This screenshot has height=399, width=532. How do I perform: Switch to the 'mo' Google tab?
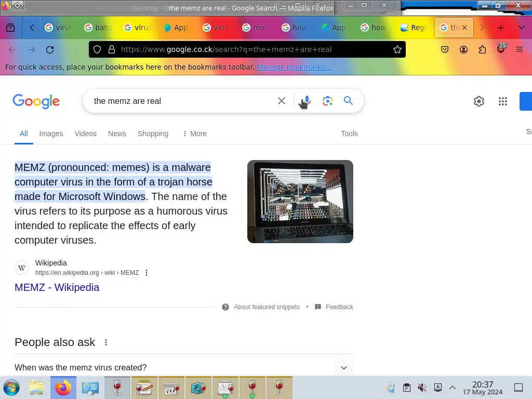point(256,28)
